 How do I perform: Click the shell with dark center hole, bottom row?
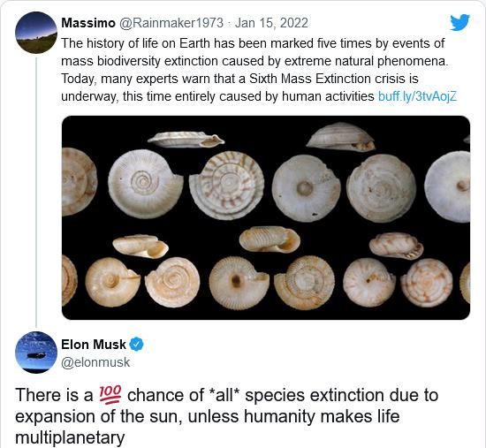pos(238,283)
